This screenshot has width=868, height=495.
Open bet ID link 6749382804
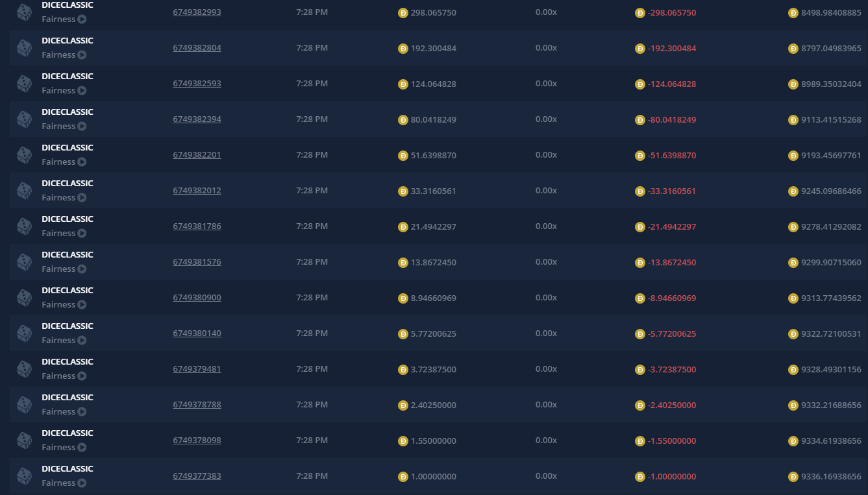(197, 48)
